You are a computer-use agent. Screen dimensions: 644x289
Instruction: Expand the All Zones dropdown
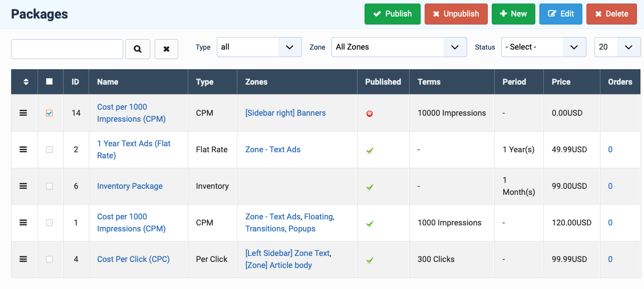(399, 47)
